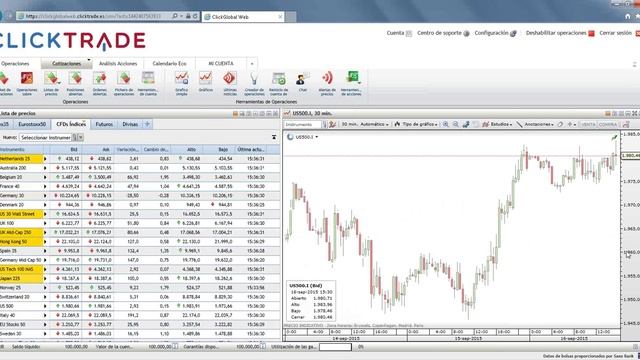The height and width of the screenshot is (360, 640).
Task: Click Bid column header
Action: 65,149
